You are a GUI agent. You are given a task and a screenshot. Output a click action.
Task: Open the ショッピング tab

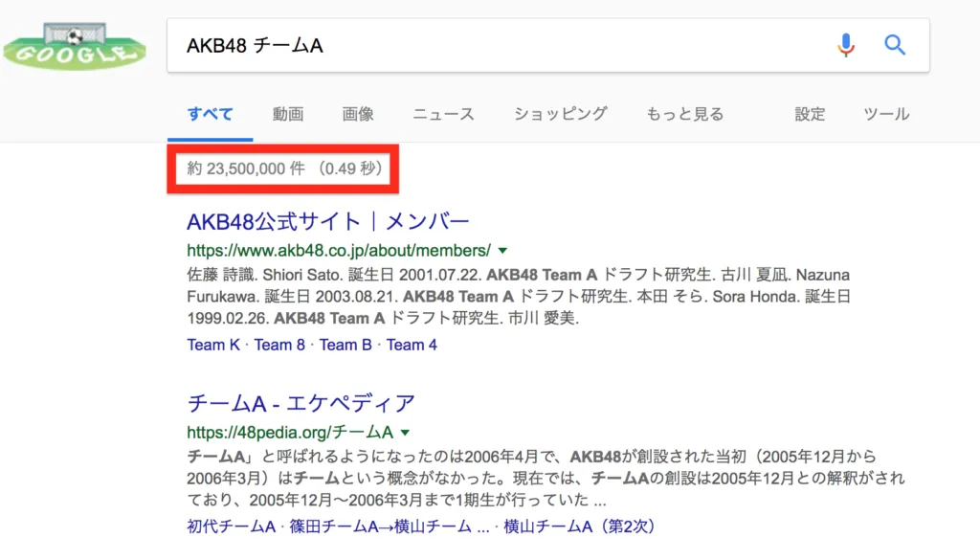(560, 114)
